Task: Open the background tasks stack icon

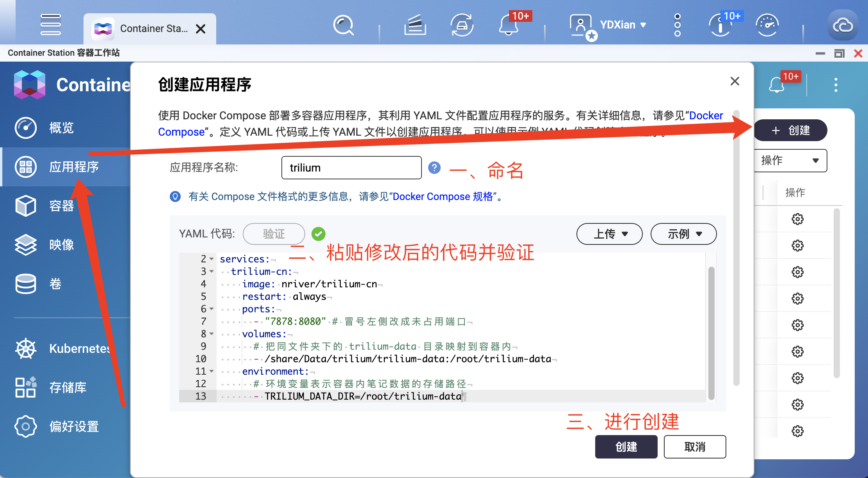Action: pos(415,25)
